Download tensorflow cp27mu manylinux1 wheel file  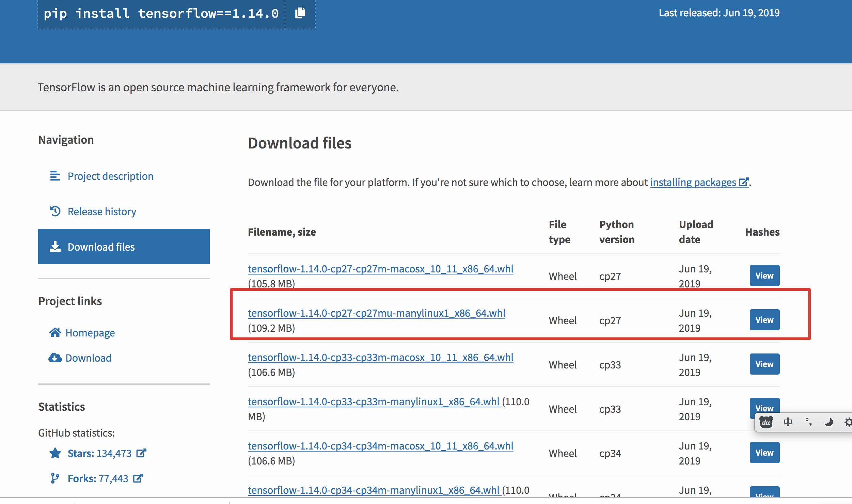coord(377,313)
